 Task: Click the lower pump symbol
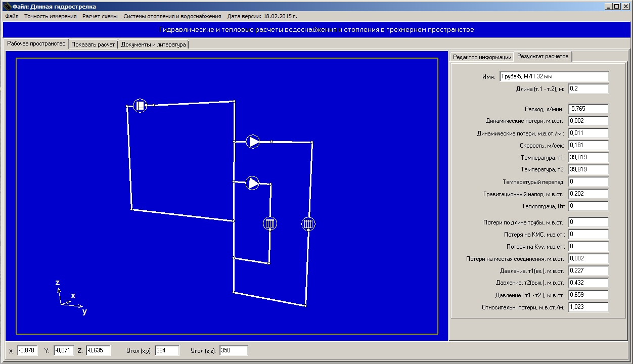[252, 183]
